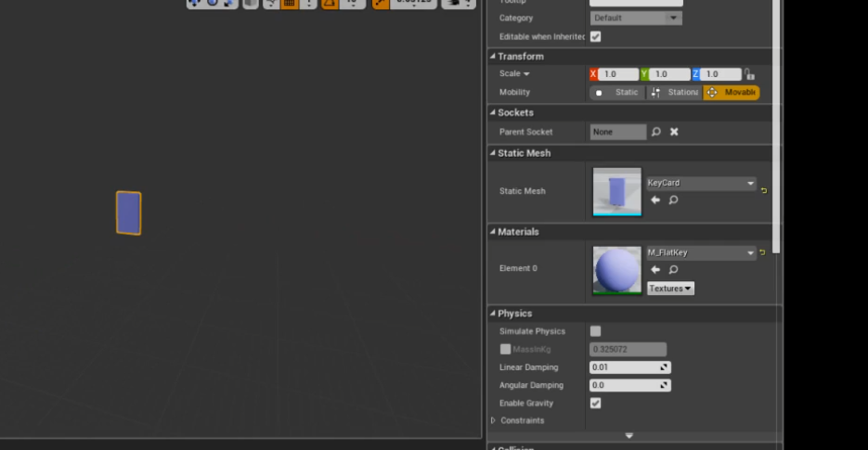The width and height of the screenshot is (868, 450).
Task: Set mobility to Movable
Action: pos(732,93)
